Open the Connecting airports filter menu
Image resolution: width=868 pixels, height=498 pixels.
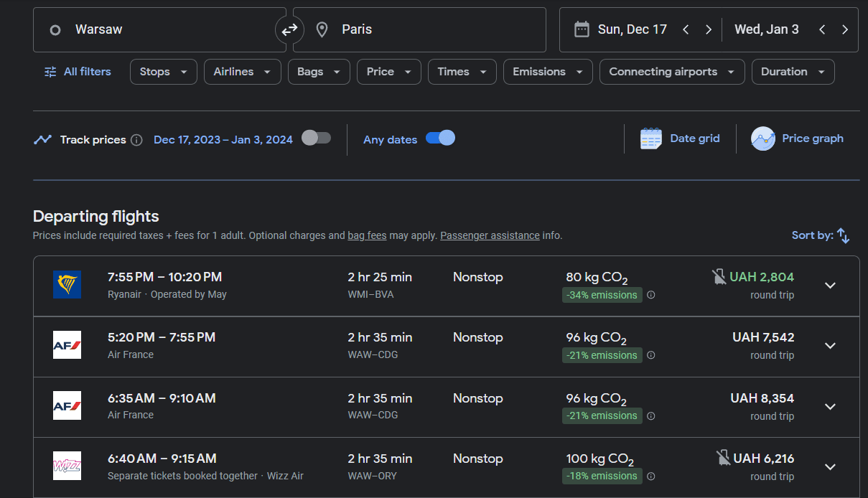[671, 71]
